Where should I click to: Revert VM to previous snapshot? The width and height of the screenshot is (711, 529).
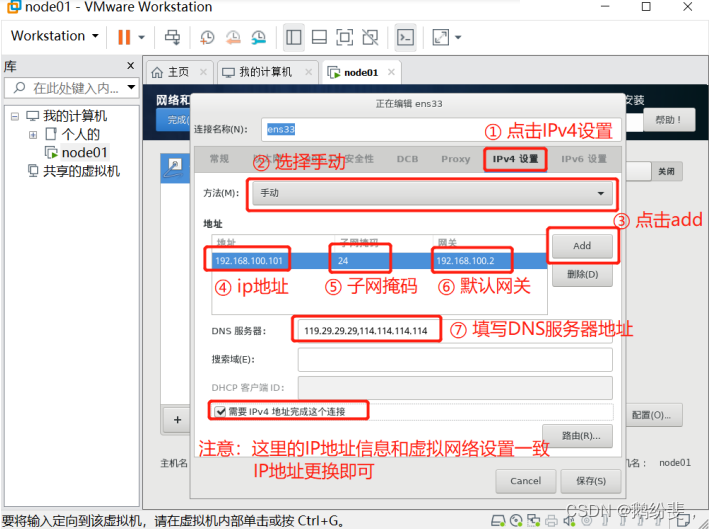(x=233, y=37)
